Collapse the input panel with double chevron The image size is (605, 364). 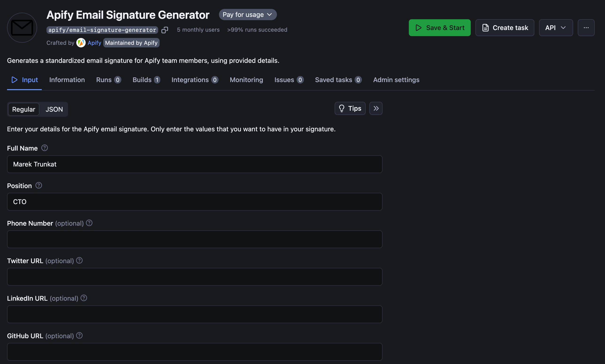click(376, 108)
